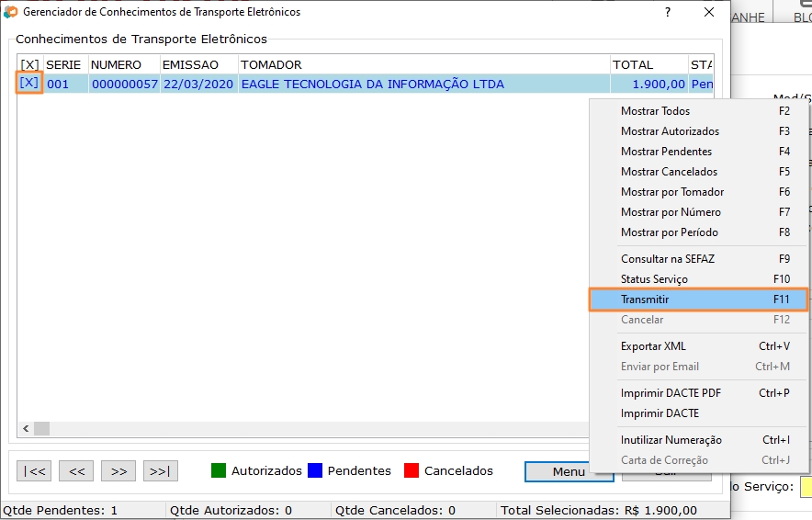Select Consultar na SEFAZ menu entry
812x520 pixels.
[667, 259]
